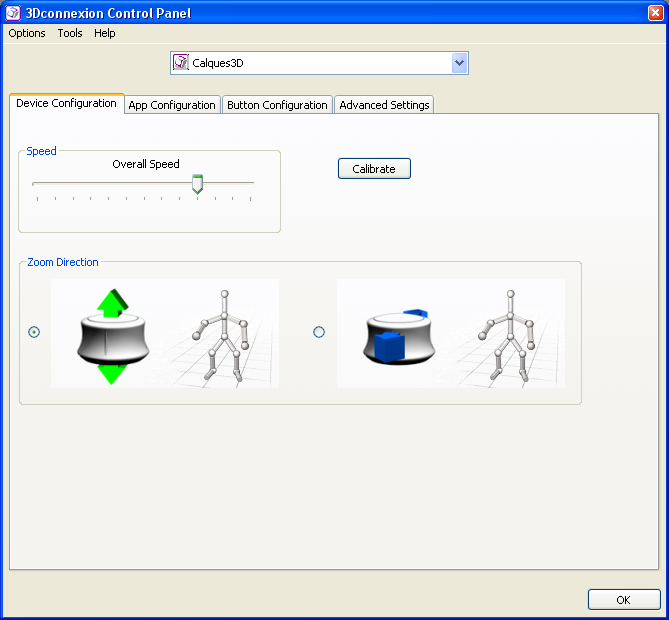Switch to the Advanced Settings tab
The width and height of the screenshot is (669, 620).
pyautogui.click(x=384, y=105)
